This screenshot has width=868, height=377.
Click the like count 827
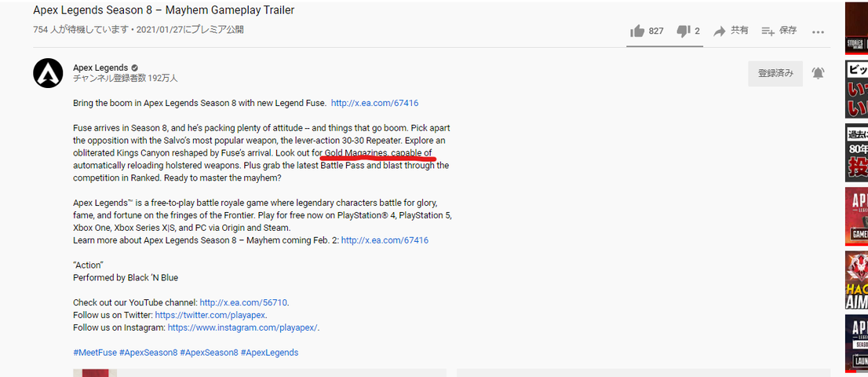(656, 31)
